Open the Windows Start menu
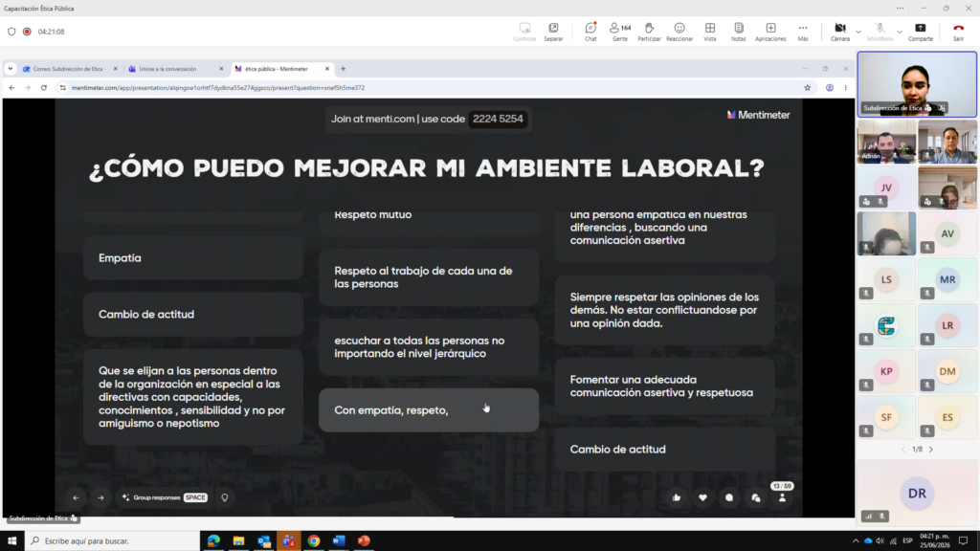980x551 pixels. [12, 541]
